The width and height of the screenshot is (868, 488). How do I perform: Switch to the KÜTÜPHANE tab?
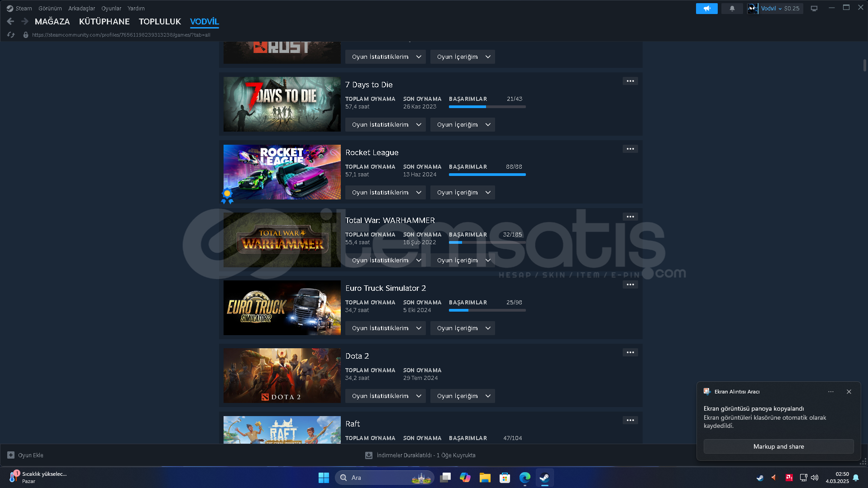[x=104, y=21]
